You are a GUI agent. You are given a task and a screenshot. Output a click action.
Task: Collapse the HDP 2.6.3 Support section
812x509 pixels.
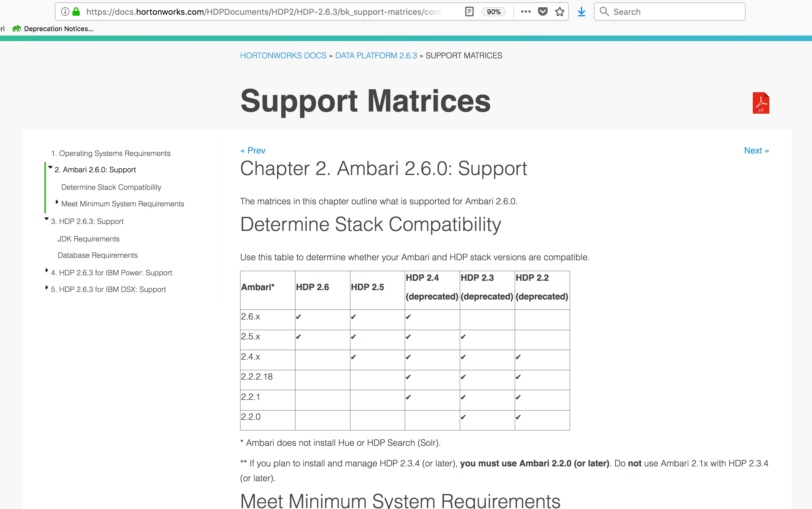point(47,219)
